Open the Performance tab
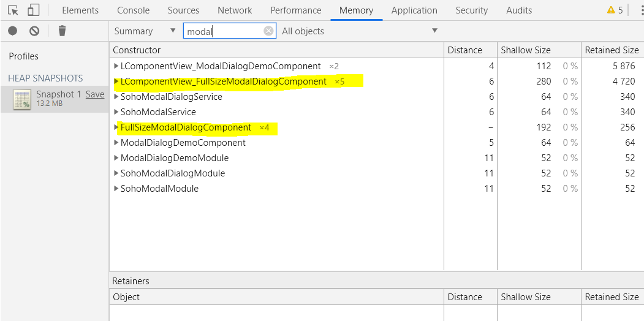The width and height of the screenshot is (644, 321). (x=296, y=10)
